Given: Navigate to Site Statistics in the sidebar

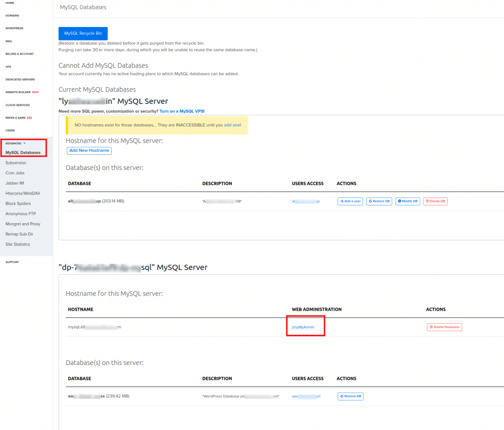Looking at the screenshot, I should [19, 244].
